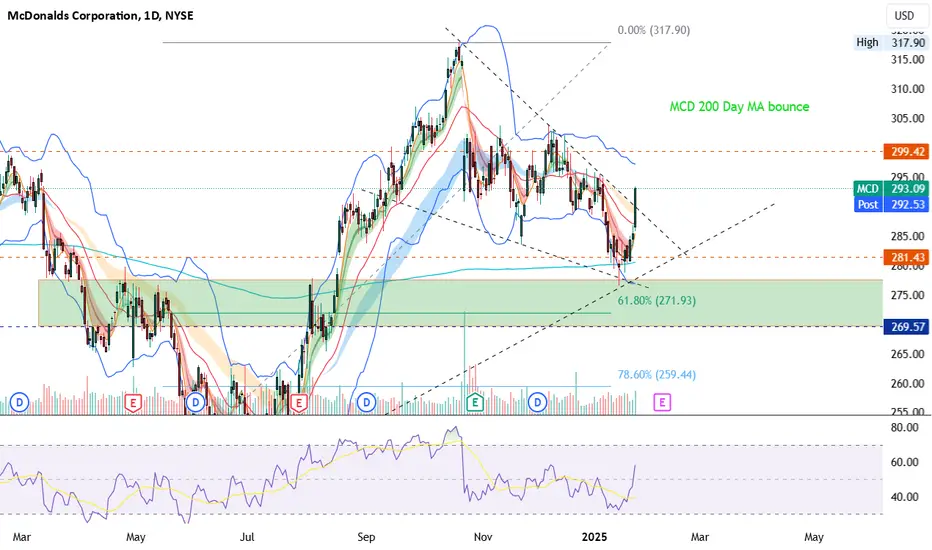Screen dimensions: 932x550
Task: Click the dark blue 269.57 price label
Action: 906,327
